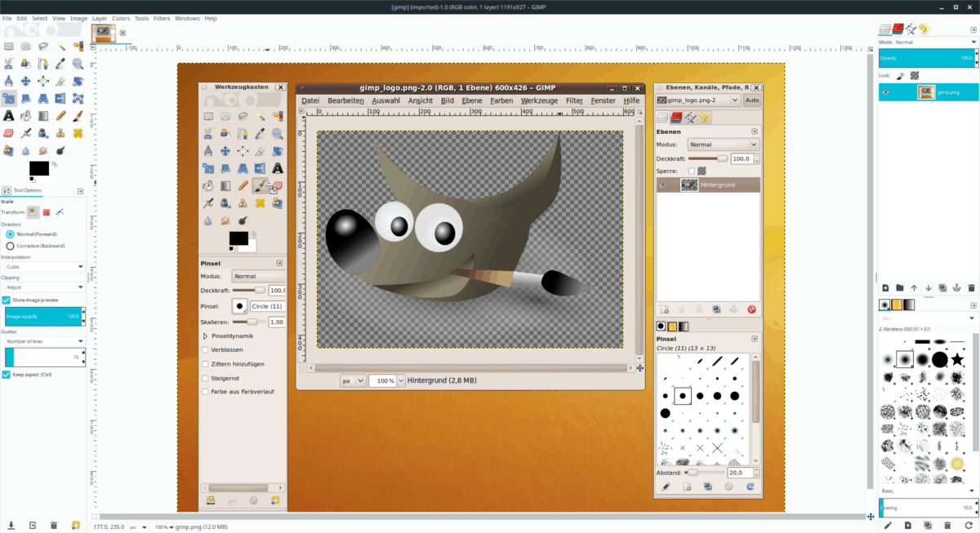Select the Text tool in the Werkzeugkasten
The height and width of the screenshot is (533, 980).
pos(277,167)
